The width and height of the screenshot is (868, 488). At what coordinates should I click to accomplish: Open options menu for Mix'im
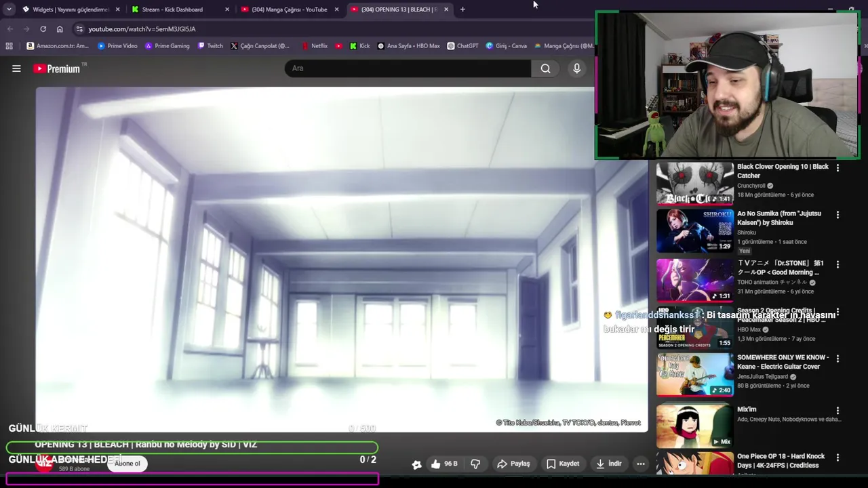(x=837, y=411)
